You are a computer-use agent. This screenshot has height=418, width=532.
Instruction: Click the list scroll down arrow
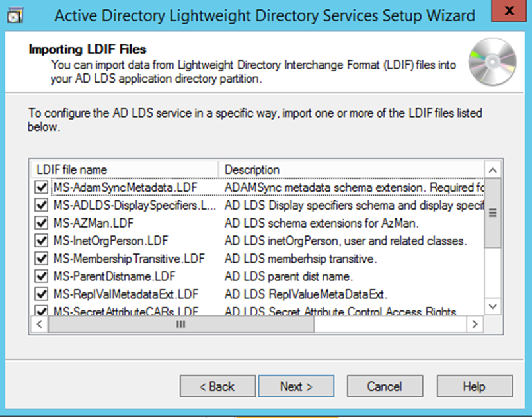[492, 306]
